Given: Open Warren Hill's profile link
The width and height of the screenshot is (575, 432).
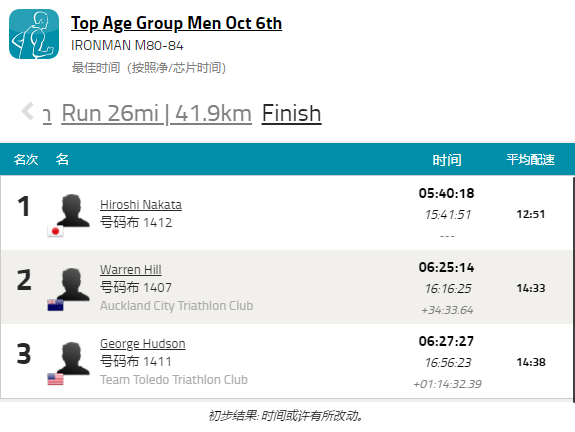Looking at the screenshot, I should click(131, 270).
